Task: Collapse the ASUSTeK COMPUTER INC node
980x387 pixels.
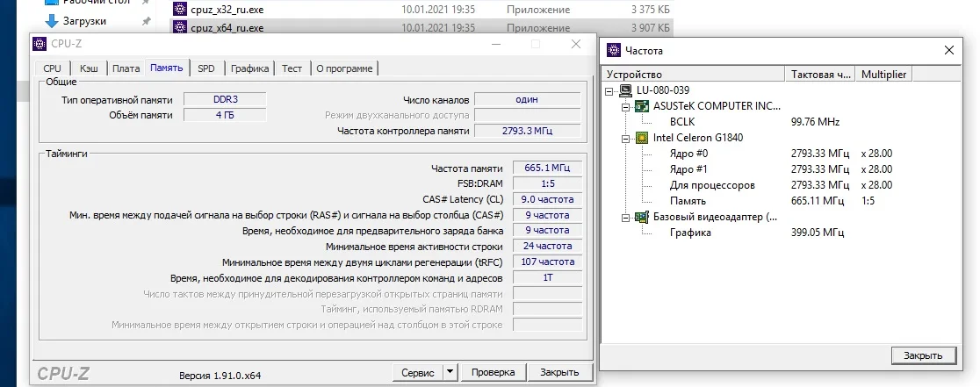Action: 625,106
